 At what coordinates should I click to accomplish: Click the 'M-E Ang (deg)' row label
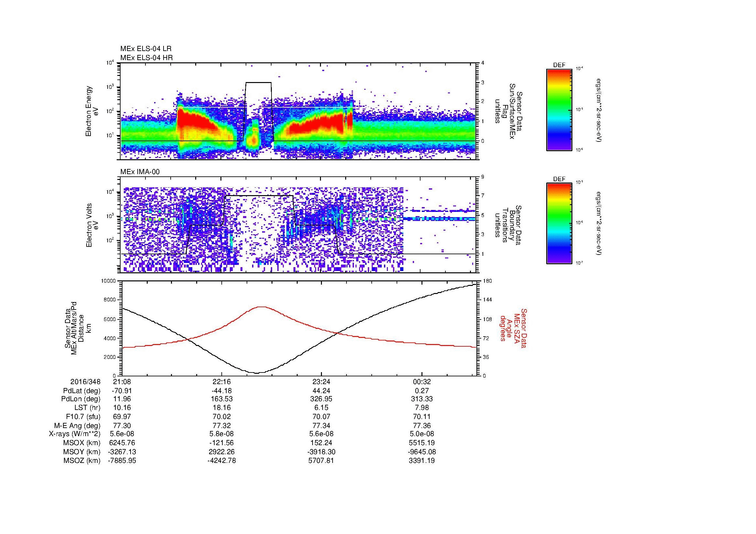[77, 425]
